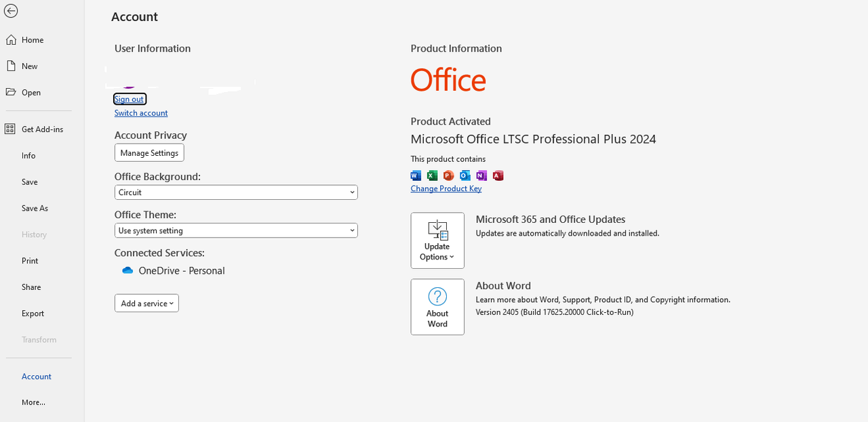Click the Manage Settings button

pyautogui.click(x=149, y=153)
